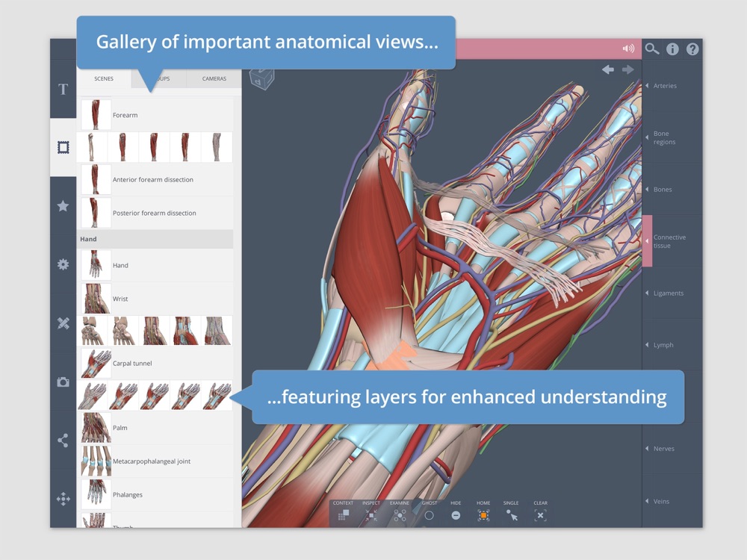Image resolution: width=747 pixels, height=560 pixels.
Task: Select the move arrows icon
Action: pos(63,499)
